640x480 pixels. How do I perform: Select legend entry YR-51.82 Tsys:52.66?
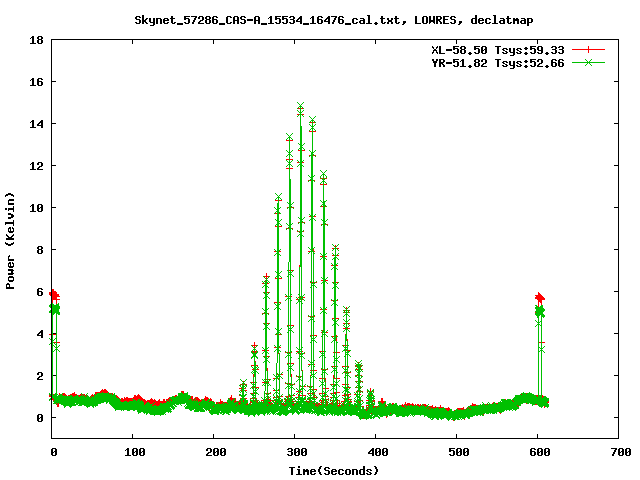(x=498, y=63)
